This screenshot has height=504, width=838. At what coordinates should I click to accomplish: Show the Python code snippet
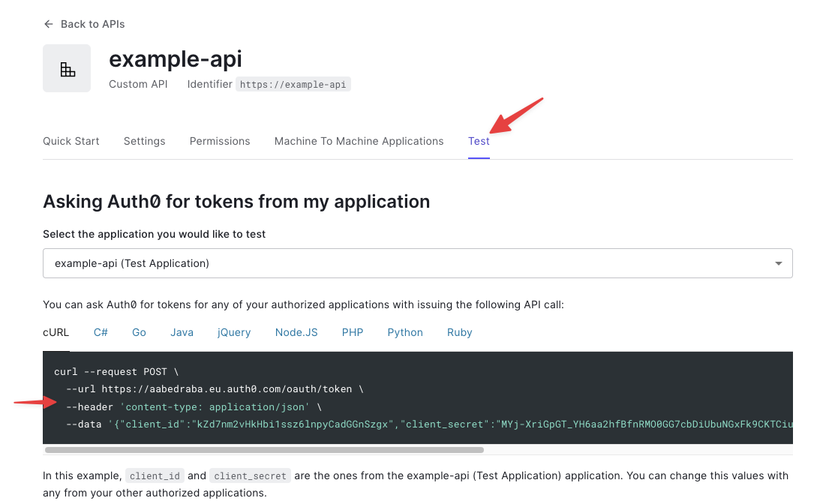point(405,332)
